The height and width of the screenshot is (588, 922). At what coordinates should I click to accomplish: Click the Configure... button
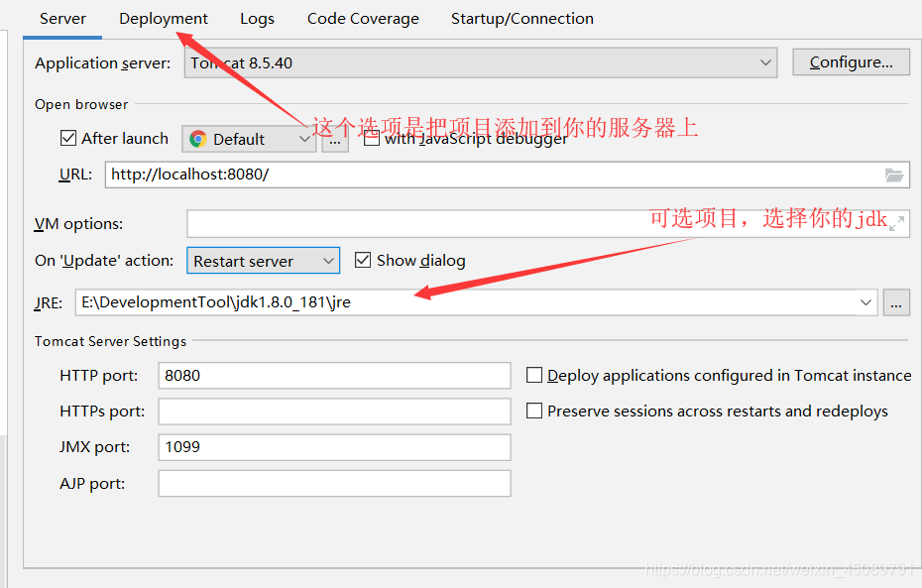851,62
